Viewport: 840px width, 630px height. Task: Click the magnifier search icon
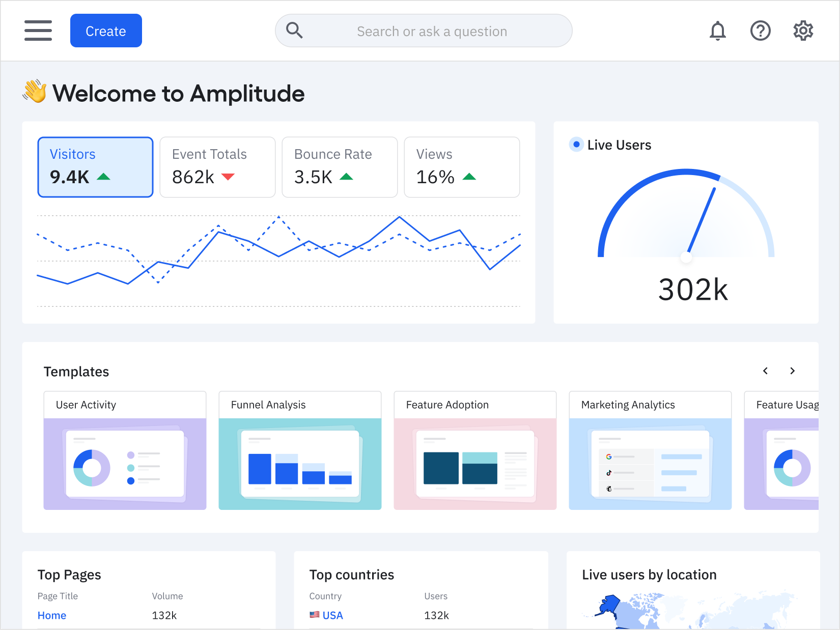click(294, 31)
